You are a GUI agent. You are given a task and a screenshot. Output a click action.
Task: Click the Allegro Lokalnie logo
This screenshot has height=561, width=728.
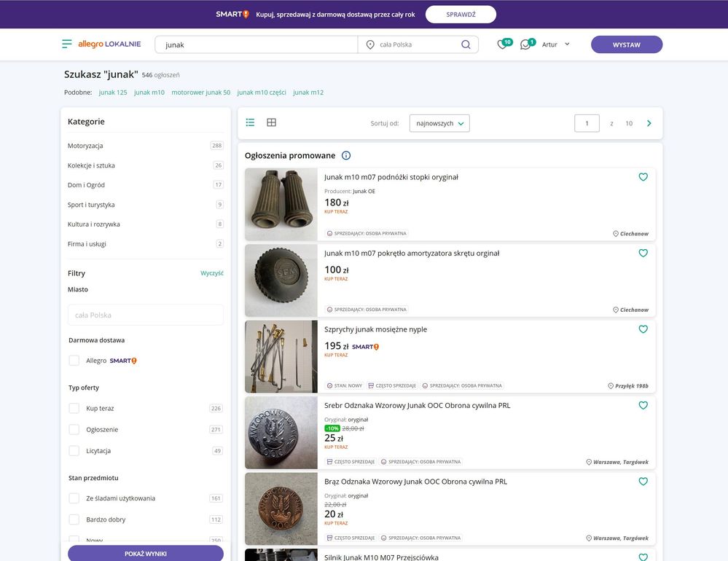click(x=109, y=44)
